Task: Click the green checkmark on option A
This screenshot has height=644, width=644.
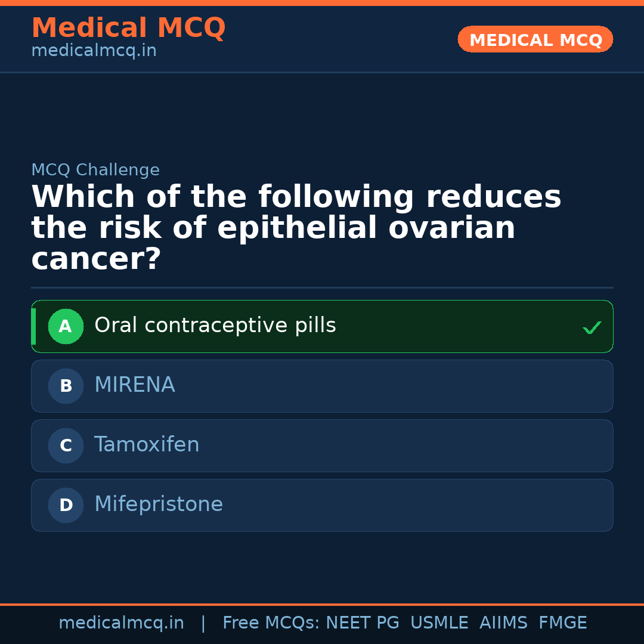Action: [x=592, y=327]
